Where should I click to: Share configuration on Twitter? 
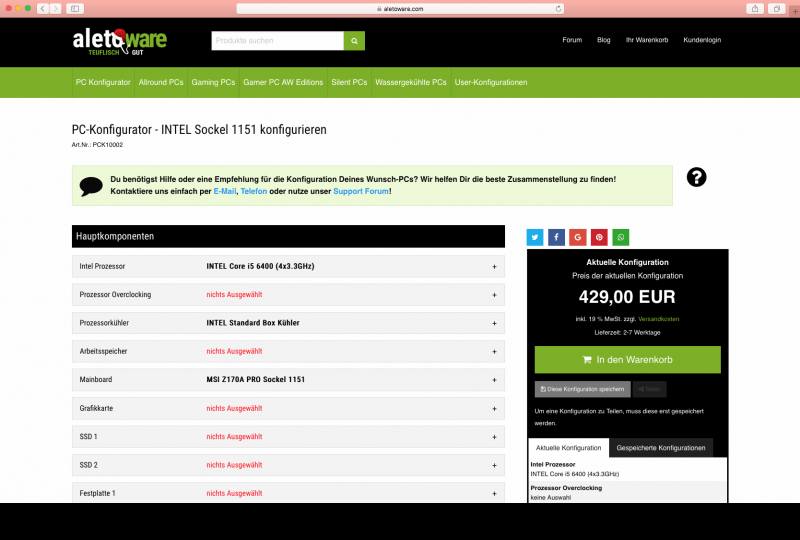tap(535, 237)
